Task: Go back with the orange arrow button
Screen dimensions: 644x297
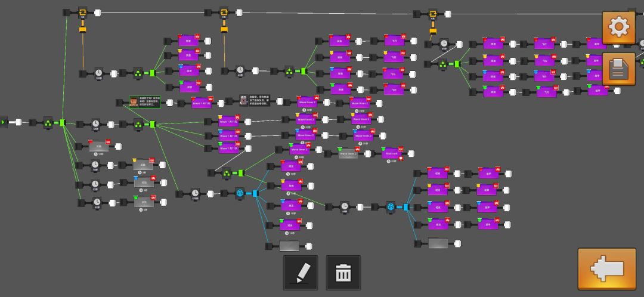Action: click(606, 269)
